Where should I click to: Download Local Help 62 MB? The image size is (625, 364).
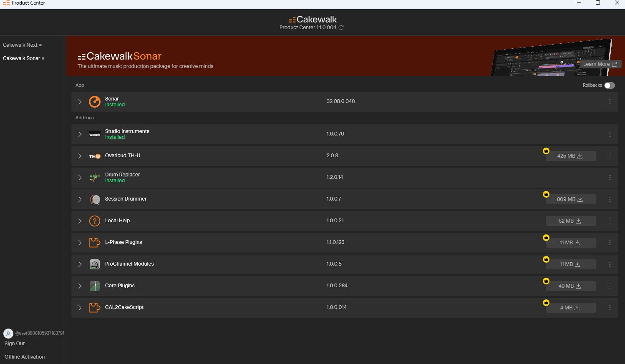coord(571,221)
